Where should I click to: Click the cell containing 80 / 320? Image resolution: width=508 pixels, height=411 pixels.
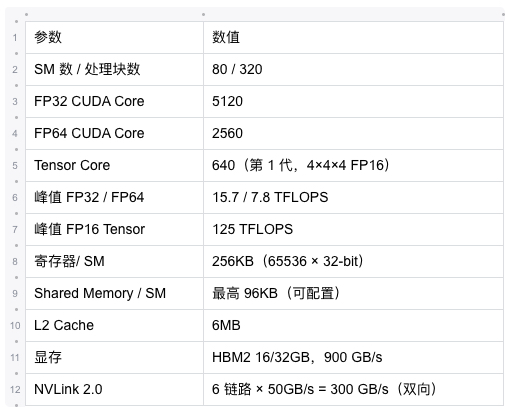tap(353, 69)
